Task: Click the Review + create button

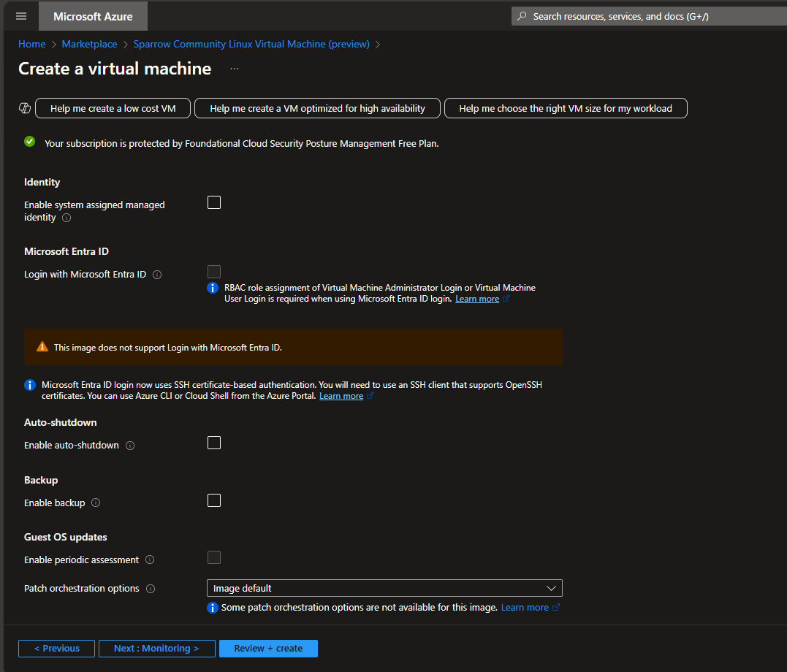Action: [x=268, y=648]
